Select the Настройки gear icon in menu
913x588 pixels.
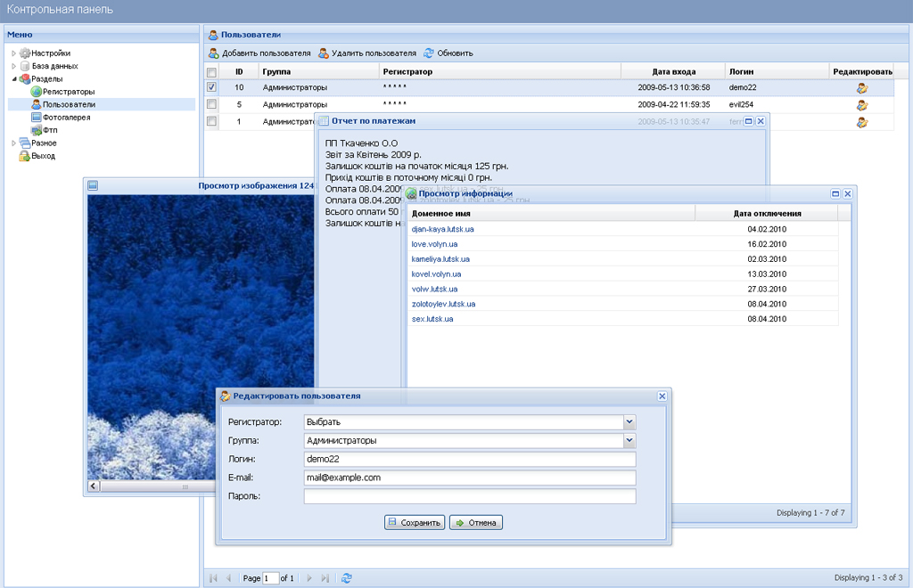click(24, 53)
